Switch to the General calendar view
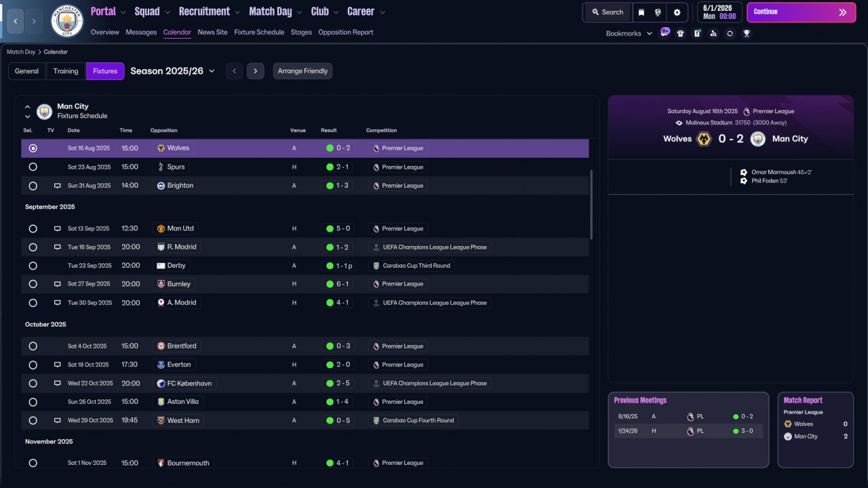 pos(27,71)
